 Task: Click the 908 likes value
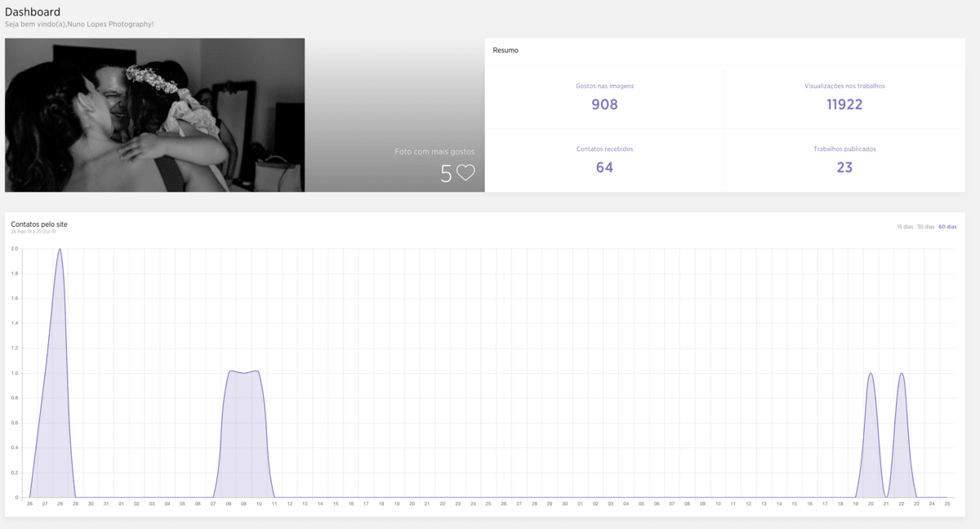[x=604, y=104]
